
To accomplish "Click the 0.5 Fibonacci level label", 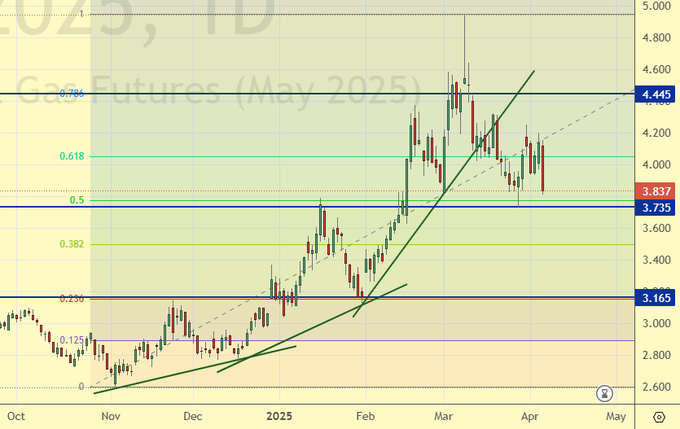I will click(x=77, y=200).
